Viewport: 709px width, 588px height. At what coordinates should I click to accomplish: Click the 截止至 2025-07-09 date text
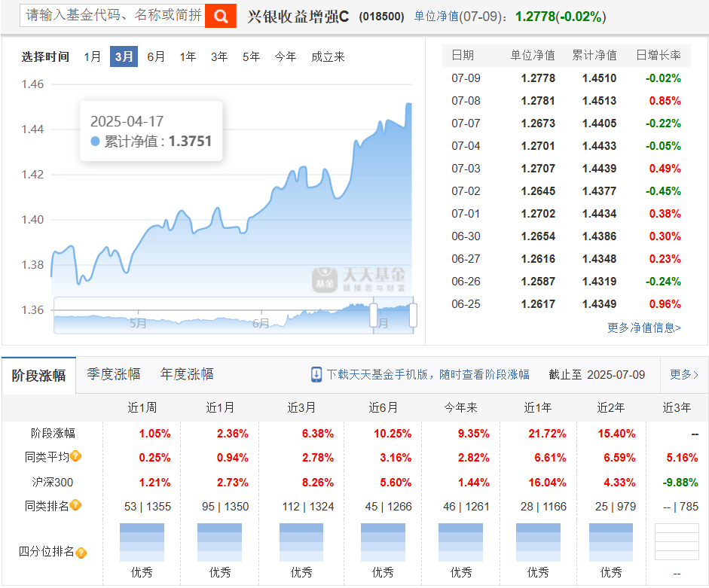[x=597, y=375]
